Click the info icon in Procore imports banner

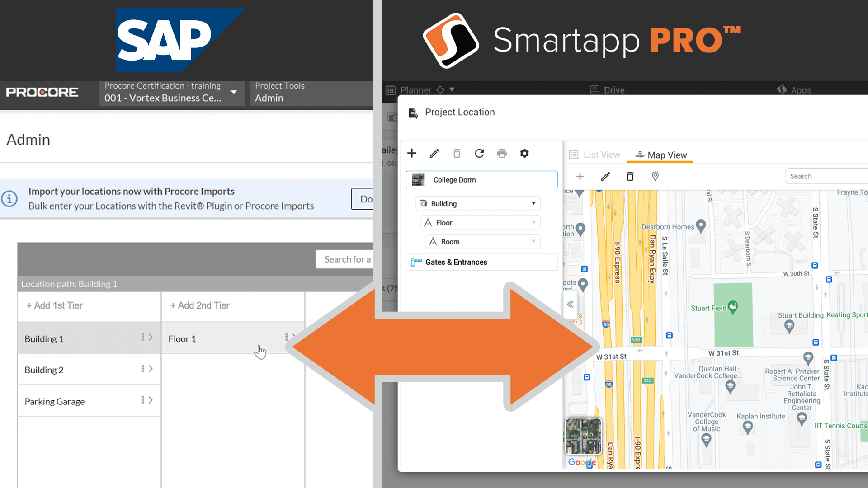(x=9, y=198)
